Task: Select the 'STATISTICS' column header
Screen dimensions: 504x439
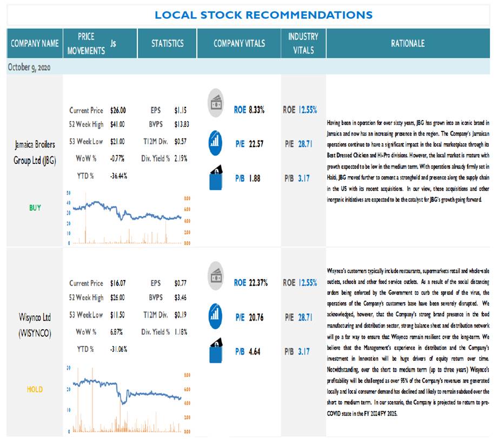Action: point(168,43)
